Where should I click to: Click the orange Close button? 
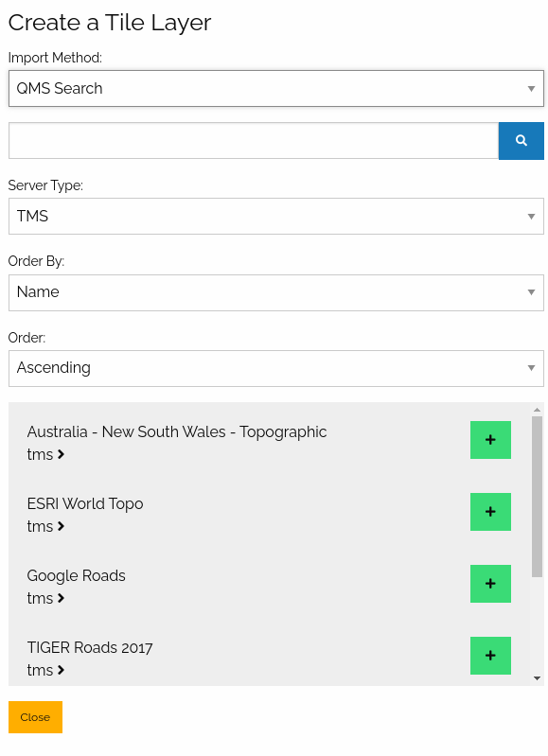coord(35,717)
